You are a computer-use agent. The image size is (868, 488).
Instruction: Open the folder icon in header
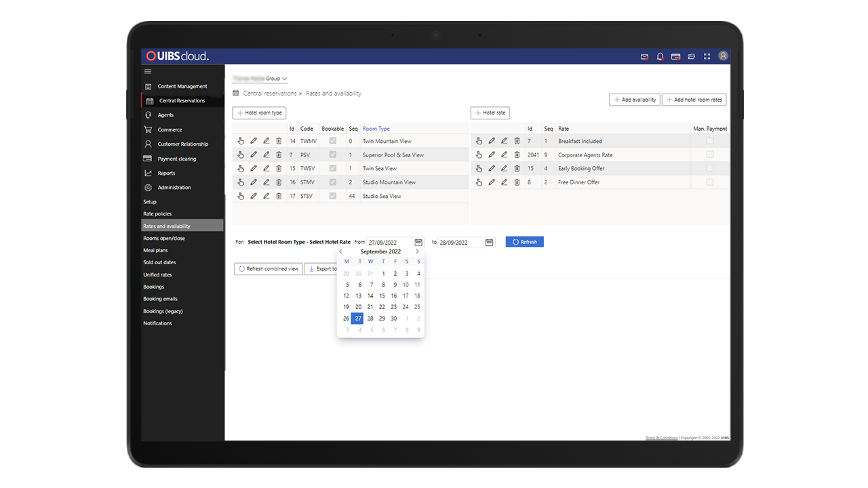coord(691,57)
